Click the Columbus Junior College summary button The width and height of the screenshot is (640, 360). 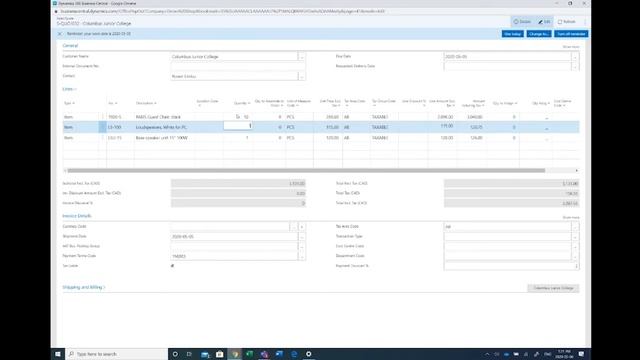553,288
